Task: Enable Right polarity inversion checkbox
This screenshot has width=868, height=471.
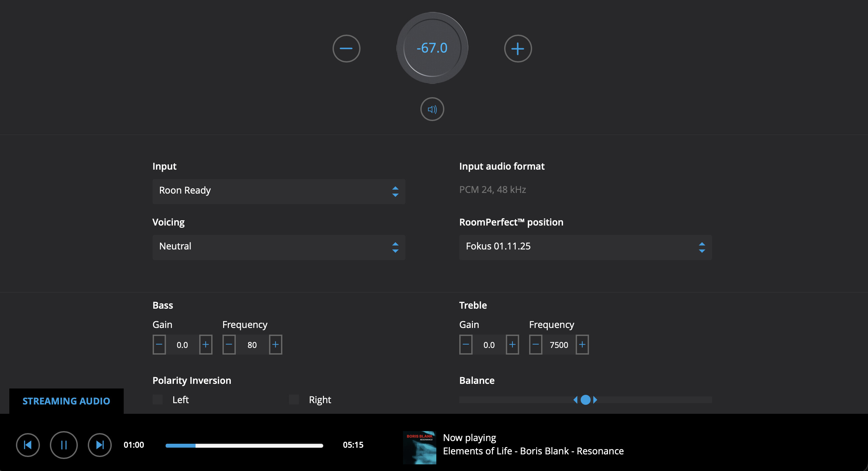Action: [x=294, y=399]
